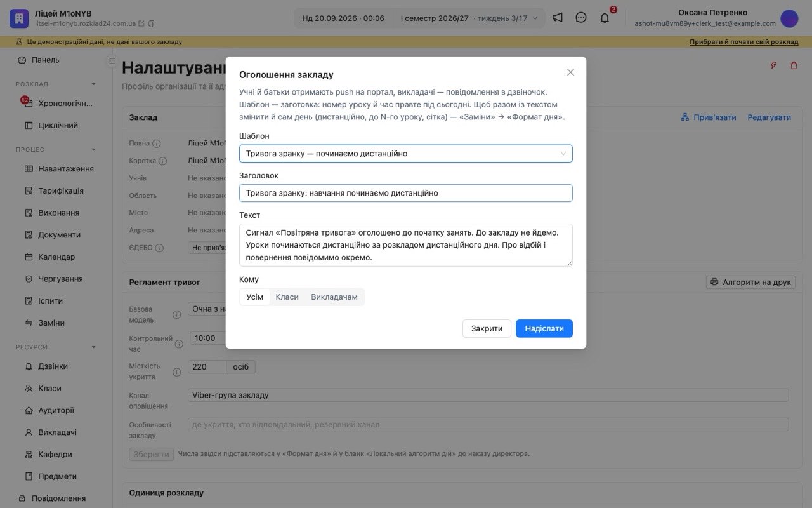Open the chat messages icon
The image size is (812, 508).
tap(581, 18)
